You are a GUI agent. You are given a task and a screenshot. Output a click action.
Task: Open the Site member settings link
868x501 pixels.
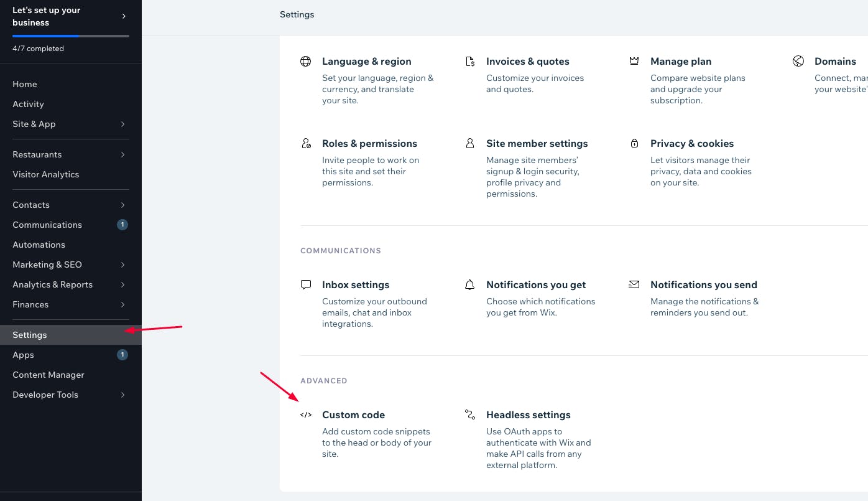tap(537, 144)
